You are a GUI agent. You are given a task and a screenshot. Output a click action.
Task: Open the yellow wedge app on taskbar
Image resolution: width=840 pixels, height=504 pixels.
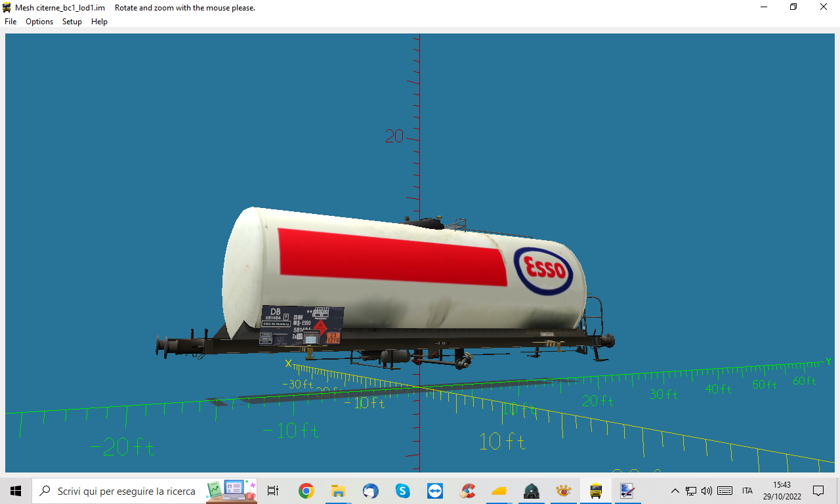click(x=499, y=491)
